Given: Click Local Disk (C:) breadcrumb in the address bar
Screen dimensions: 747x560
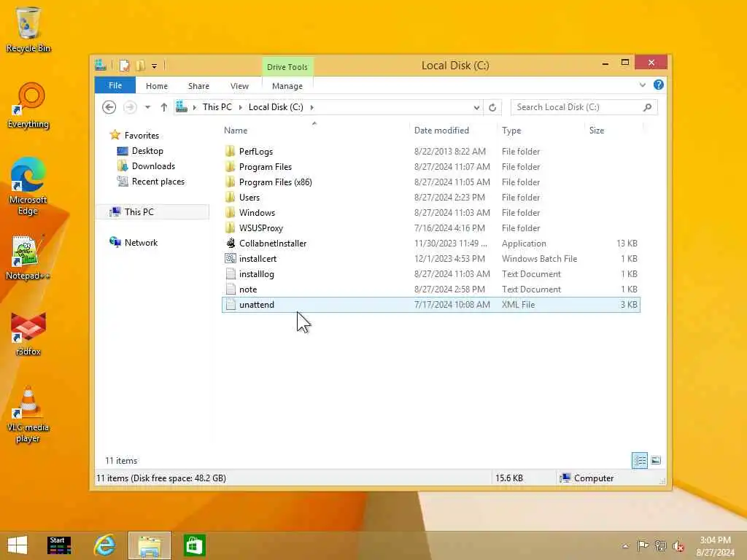Looking at the screenshot, I should point(276,107).
